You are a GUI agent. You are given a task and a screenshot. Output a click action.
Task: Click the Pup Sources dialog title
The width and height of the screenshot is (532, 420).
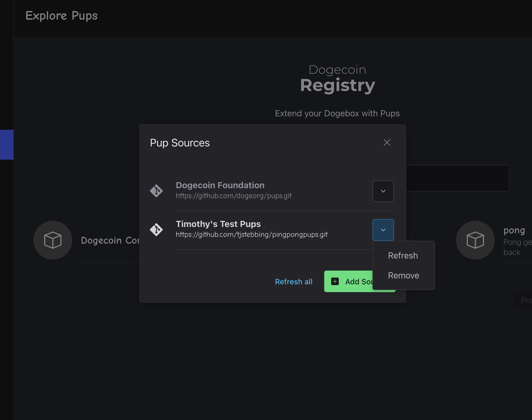(180, 143)
